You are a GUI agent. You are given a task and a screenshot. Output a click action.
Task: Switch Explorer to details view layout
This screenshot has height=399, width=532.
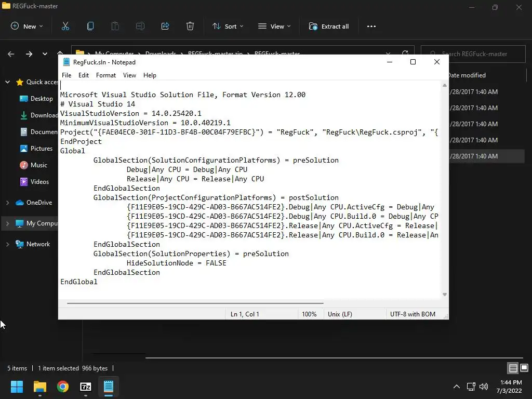[513, 368]
